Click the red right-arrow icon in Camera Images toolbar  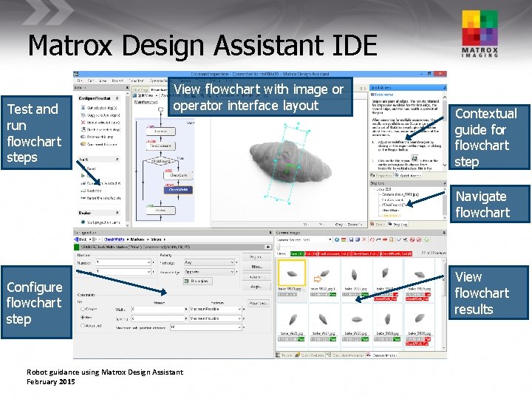point(385,239)
